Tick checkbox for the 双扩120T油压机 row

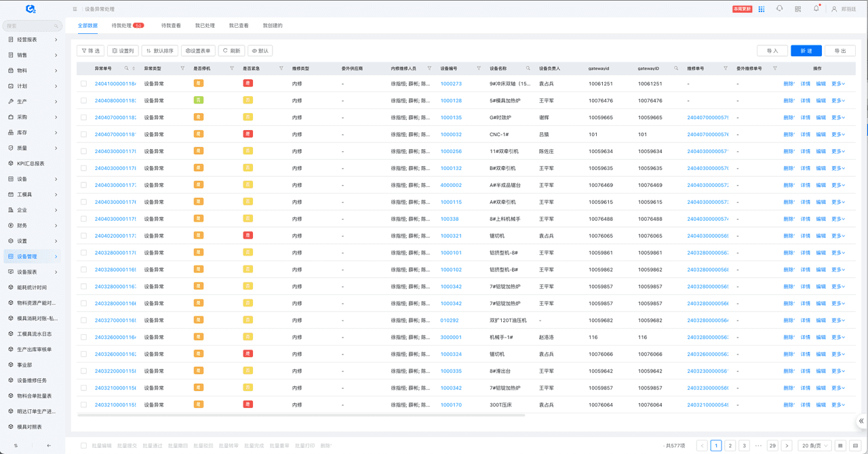(83, 321)
